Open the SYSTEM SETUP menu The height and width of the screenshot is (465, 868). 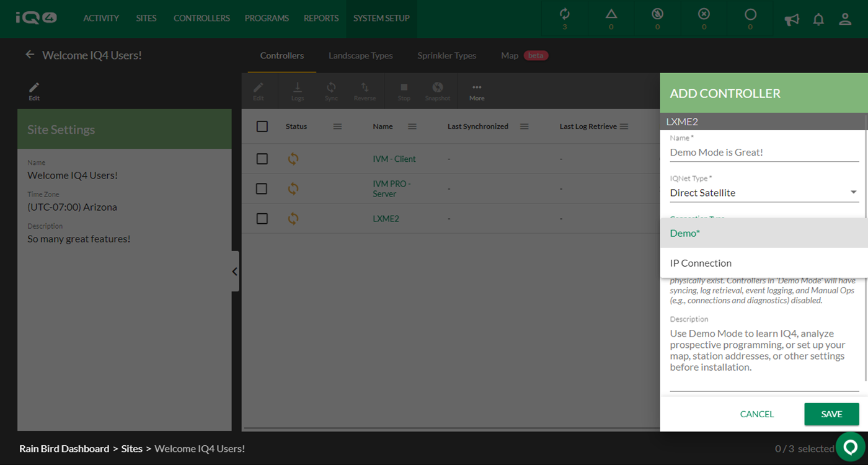[381, 19]
